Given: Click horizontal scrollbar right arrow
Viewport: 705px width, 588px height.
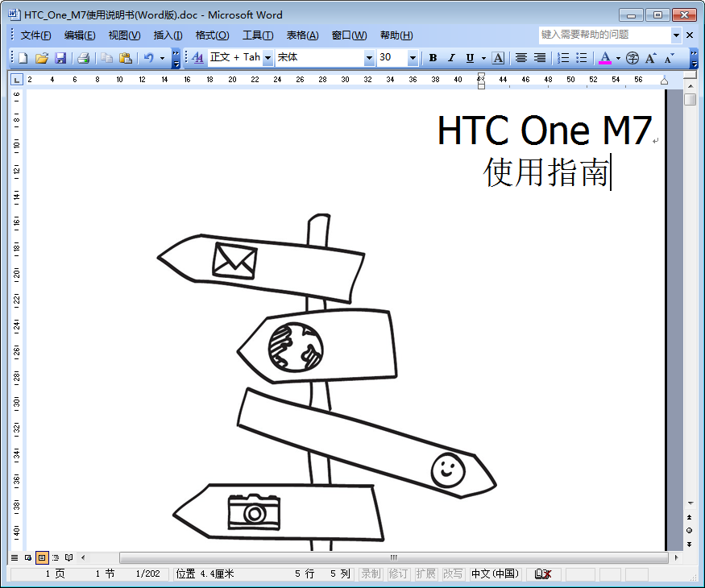Looking at the screenshot, I should 676,558.
